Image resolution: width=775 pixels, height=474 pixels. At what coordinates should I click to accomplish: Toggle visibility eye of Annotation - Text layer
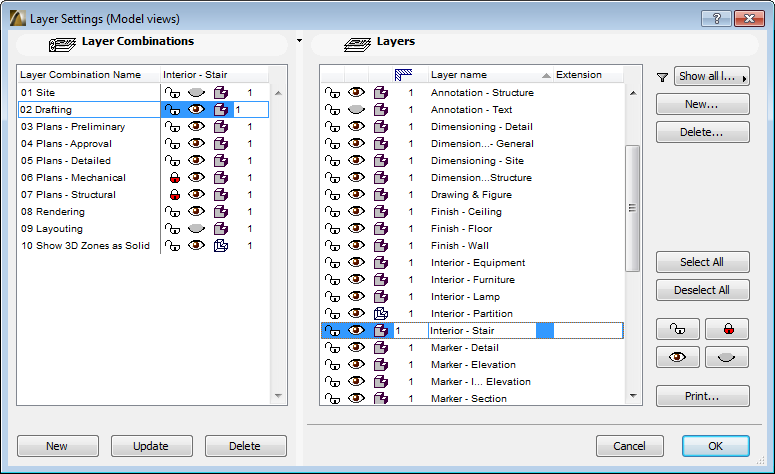tap(356, 110)
